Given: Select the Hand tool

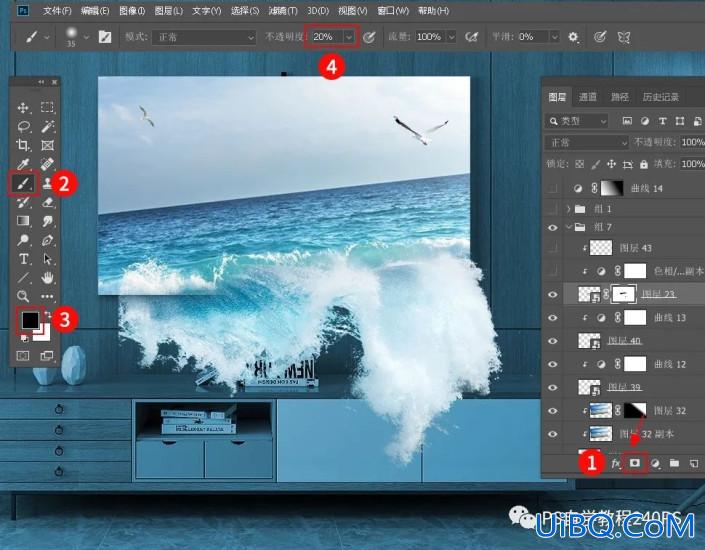Looking at the screenshot, I should tap(47, 277).
